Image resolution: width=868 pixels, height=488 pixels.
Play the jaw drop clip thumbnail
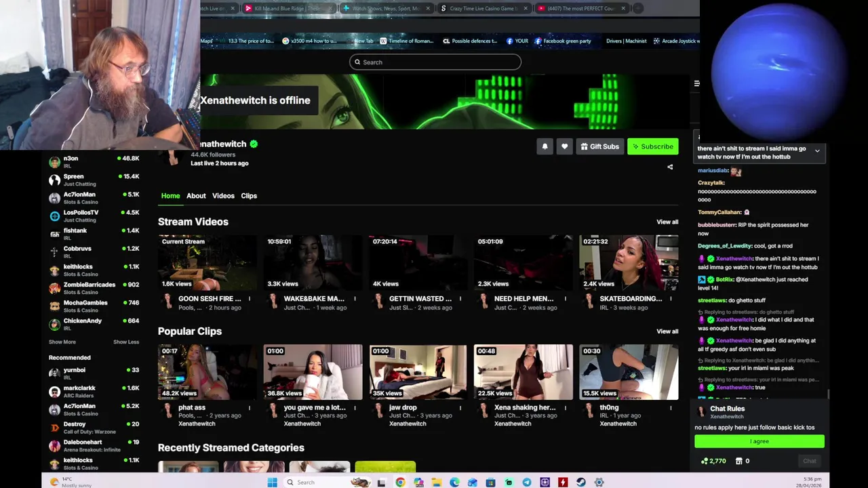click(x=418, y=372)
